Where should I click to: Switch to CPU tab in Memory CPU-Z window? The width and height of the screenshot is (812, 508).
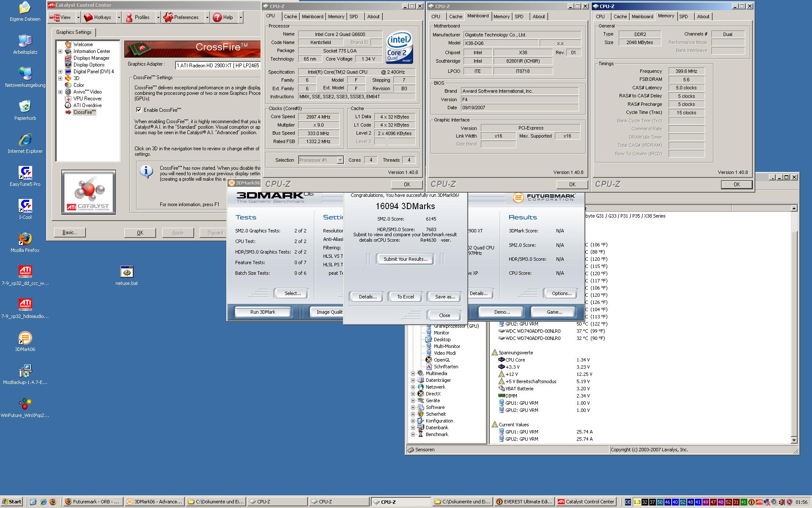point(600,17)
